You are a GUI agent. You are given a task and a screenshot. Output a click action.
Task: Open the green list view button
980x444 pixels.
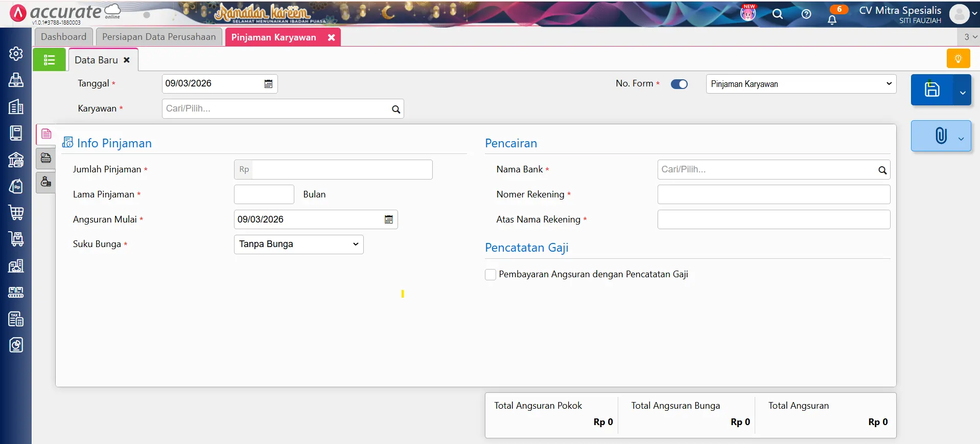49,60
